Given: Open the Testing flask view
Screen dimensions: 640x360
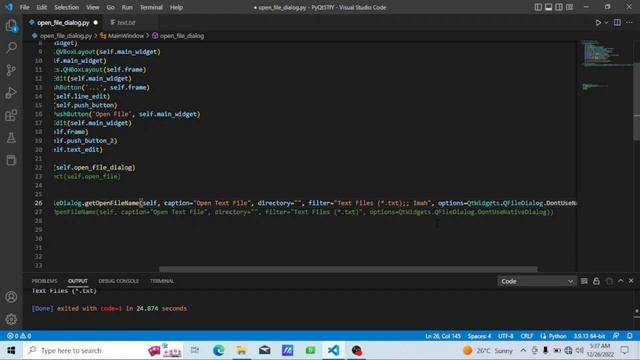Looking at the screenshot, I should tap(11, 138).
